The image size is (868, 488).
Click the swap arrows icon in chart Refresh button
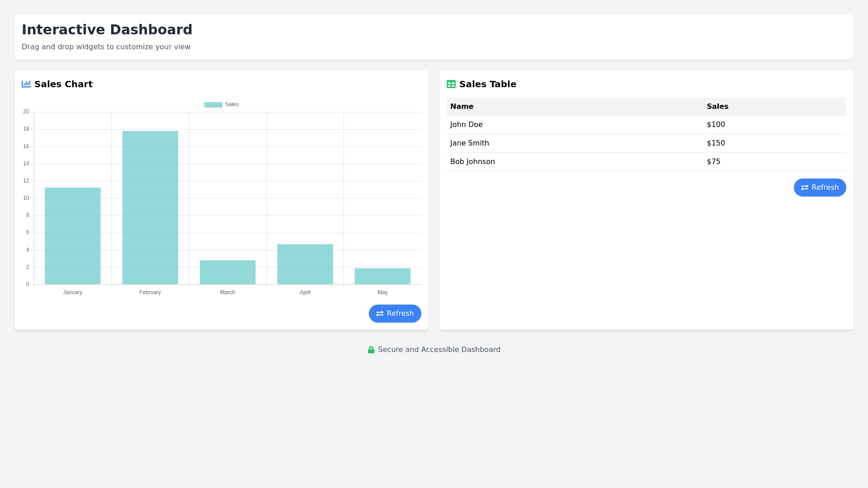coord(380,314)
